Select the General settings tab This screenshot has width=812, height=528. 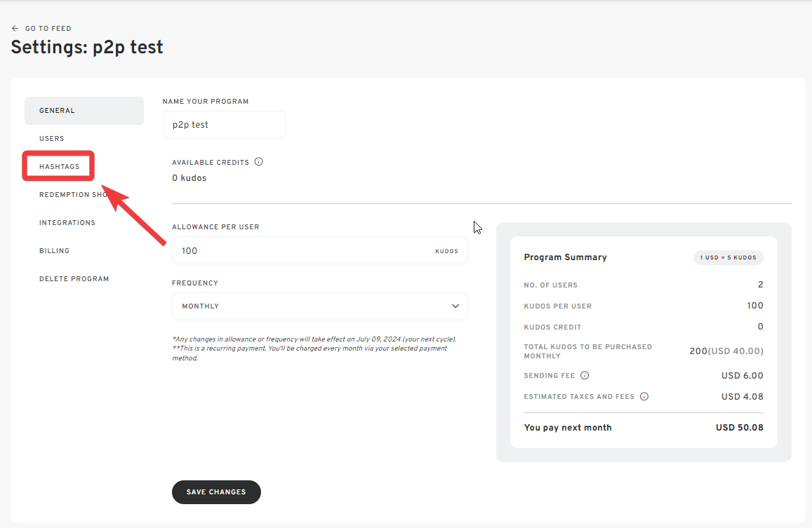coord(84,110)
